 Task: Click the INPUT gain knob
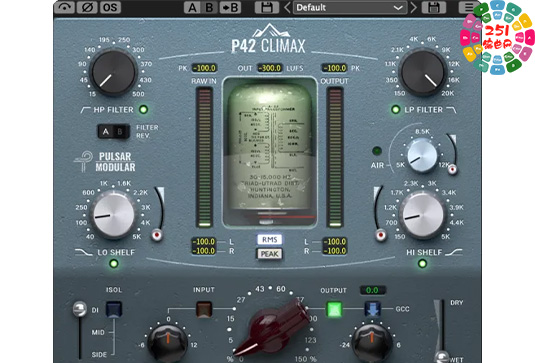[x=167, y=343]
